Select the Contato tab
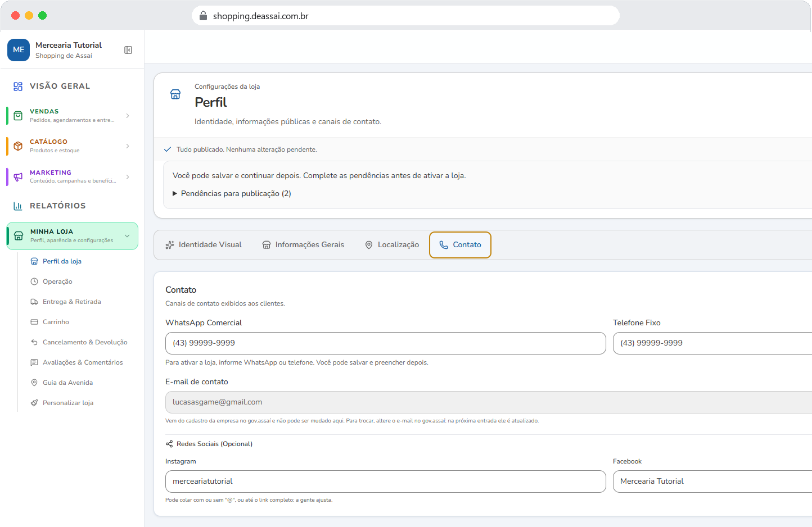This screenshot has height=527, width=812. pyautogui.click(x=460, y=245)
